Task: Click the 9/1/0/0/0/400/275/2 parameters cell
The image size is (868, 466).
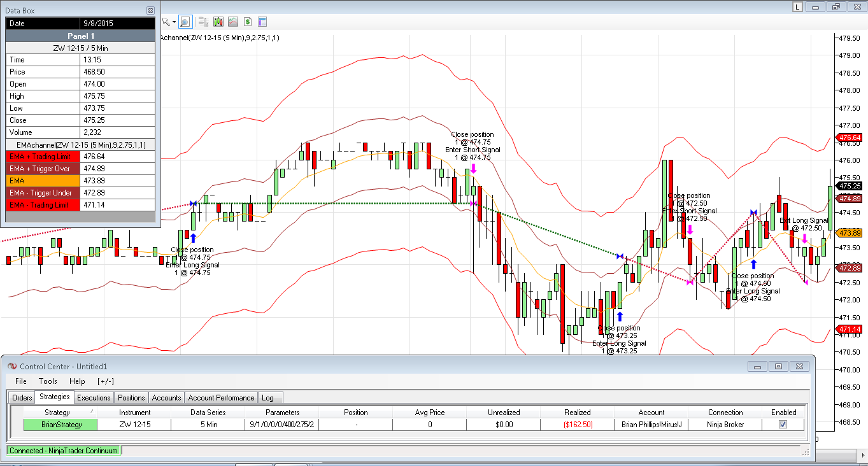Action: [x=282, y=425]
